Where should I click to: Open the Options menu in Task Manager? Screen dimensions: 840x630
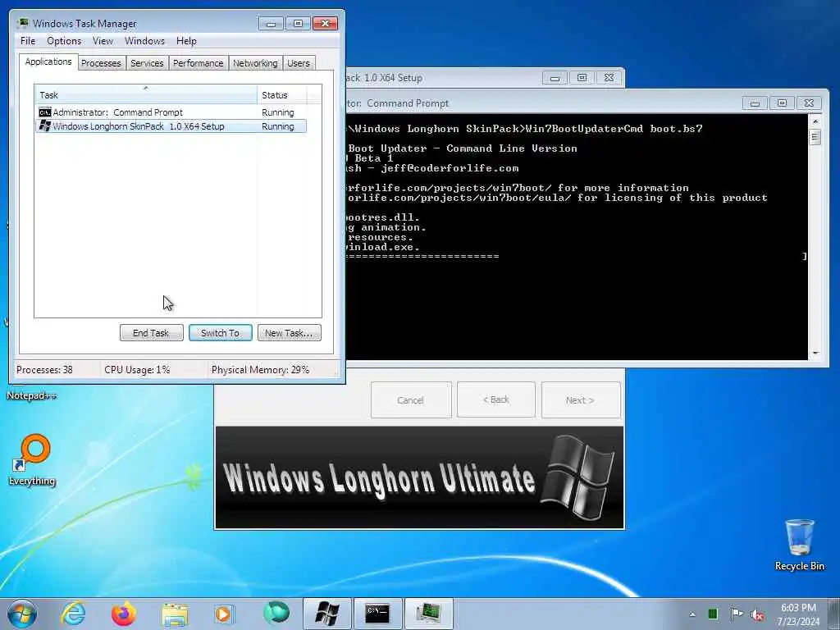[64, 41]
